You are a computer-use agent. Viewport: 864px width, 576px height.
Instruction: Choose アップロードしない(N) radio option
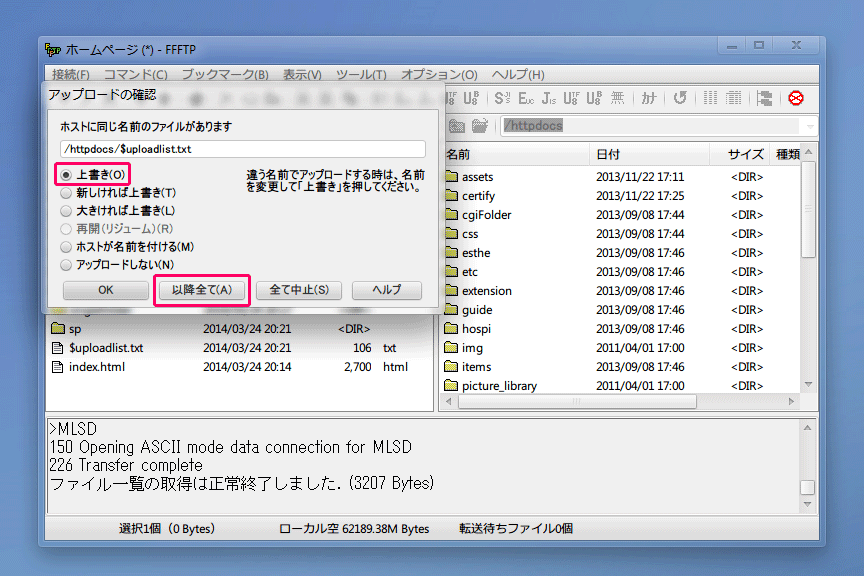tap(67, 265)
